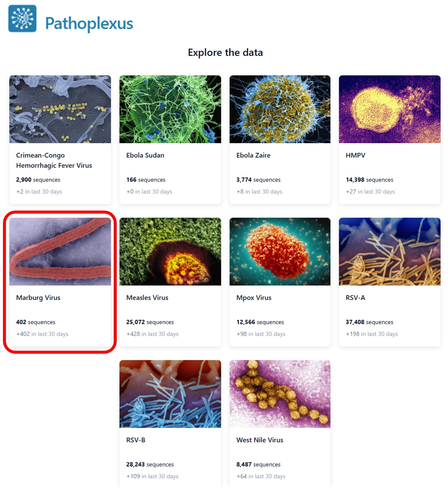The height and width of the screenshot is (489, 448).
Task: Open the Pathoplexus home title link
Action: pyautogui.click(x=89, y=23)
